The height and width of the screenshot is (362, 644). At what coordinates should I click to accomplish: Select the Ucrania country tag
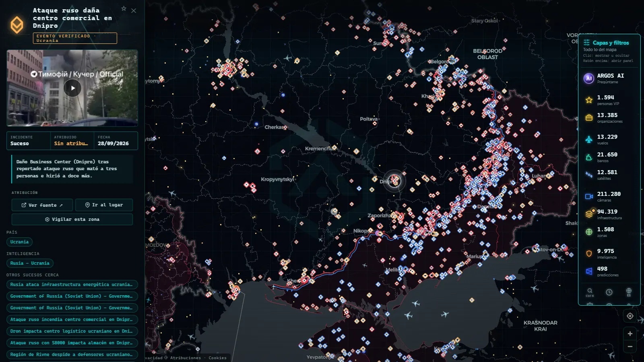(x=19, y=242)
